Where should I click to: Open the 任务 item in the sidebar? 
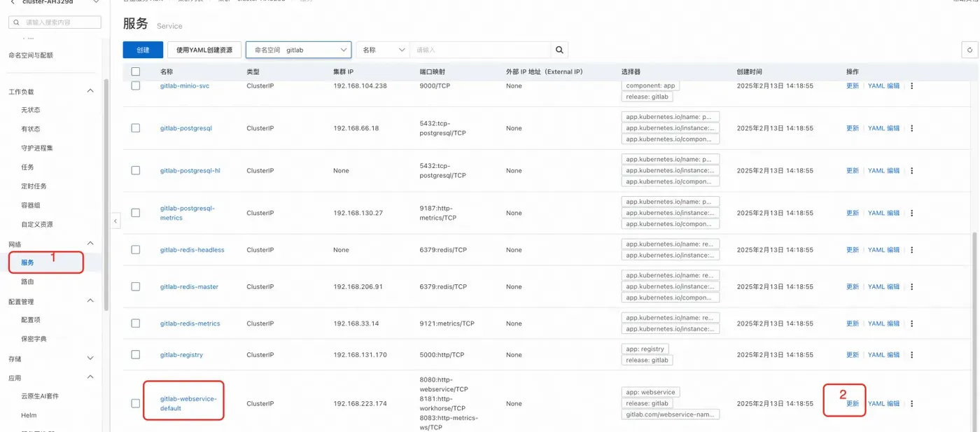coord(27,167)
